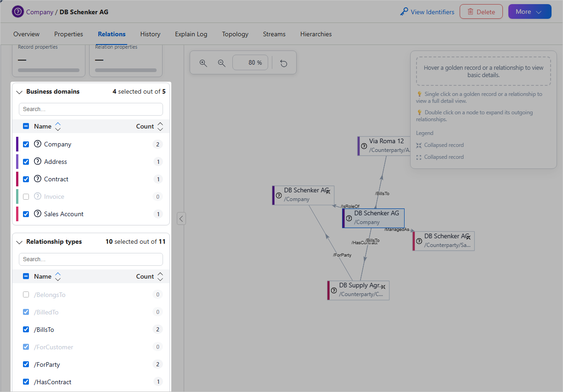Uncheck the /ForCustomer relationship type
This screenshot has height=392, width=563.
(26, 347)
